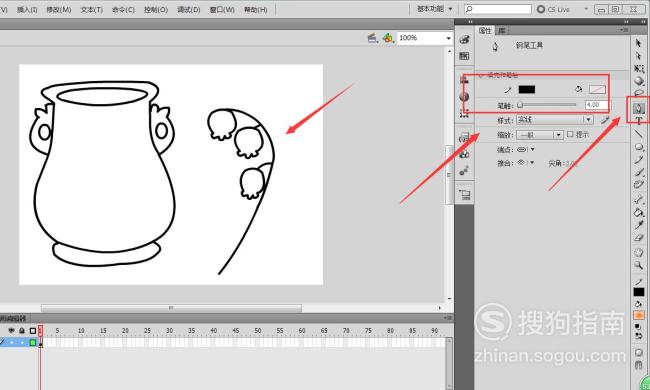
Task: Open the Color panel icon in dock
Action: pos(464,39)
